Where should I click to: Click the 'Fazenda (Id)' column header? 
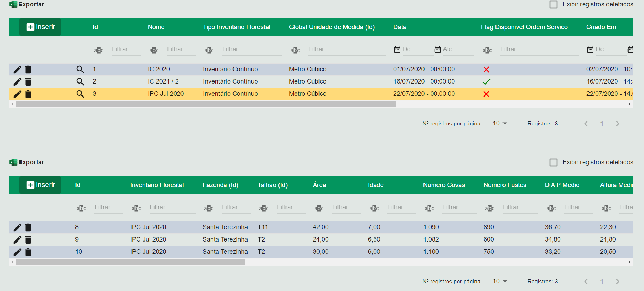(x=220, y=185)
